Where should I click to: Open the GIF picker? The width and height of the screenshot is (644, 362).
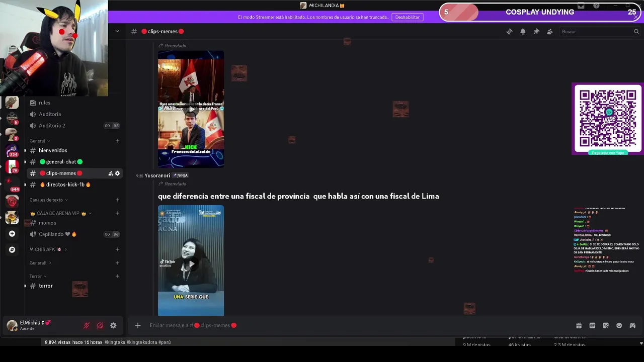[592, 325]
